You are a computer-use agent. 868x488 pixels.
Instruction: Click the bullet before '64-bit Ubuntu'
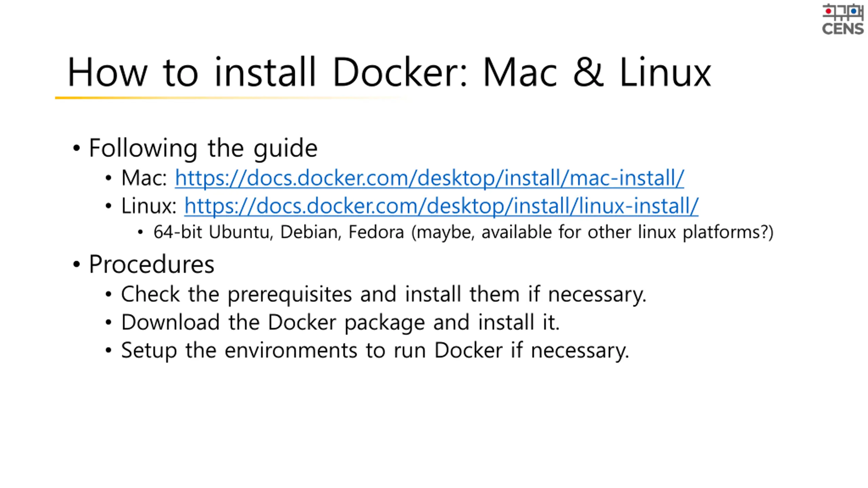141,232
